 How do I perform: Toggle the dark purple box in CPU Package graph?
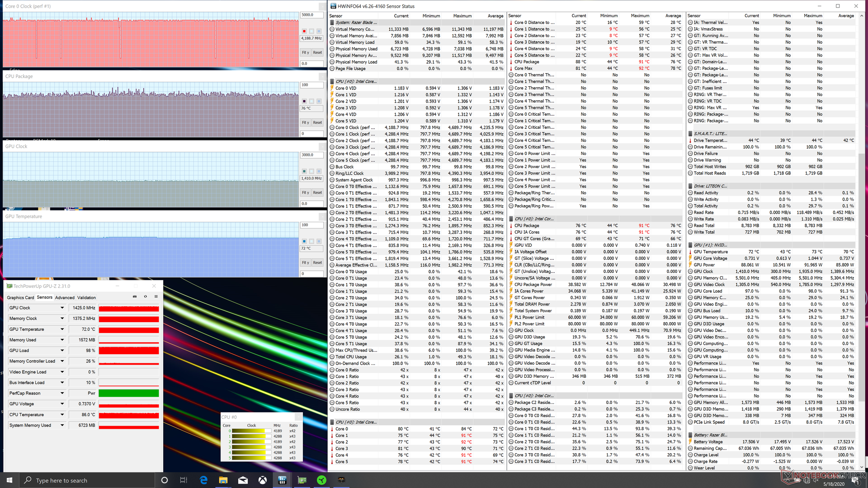[304, 101]
